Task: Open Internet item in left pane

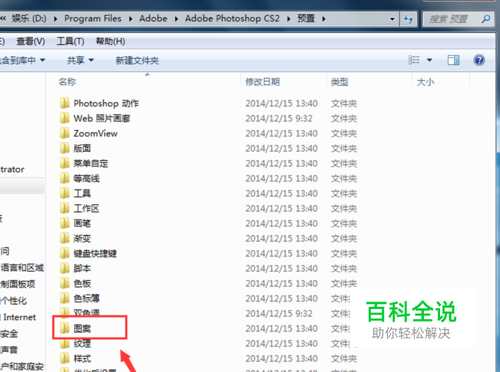Action: point(19,317)
